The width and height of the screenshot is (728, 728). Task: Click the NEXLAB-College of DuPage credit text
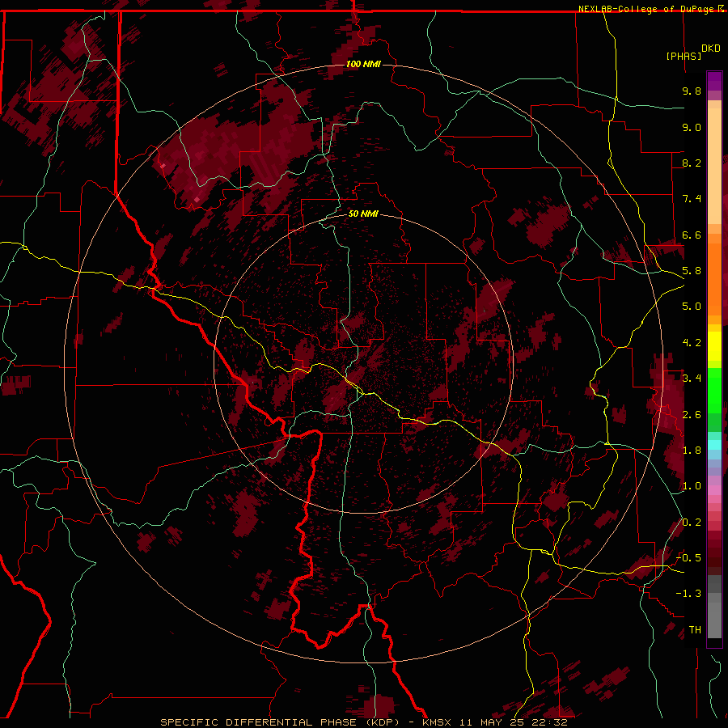[x=647, y=9]
